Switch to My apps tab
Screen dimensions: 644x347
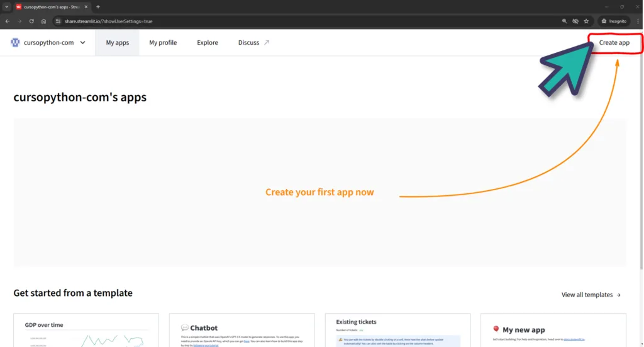[x=118, y=42]
